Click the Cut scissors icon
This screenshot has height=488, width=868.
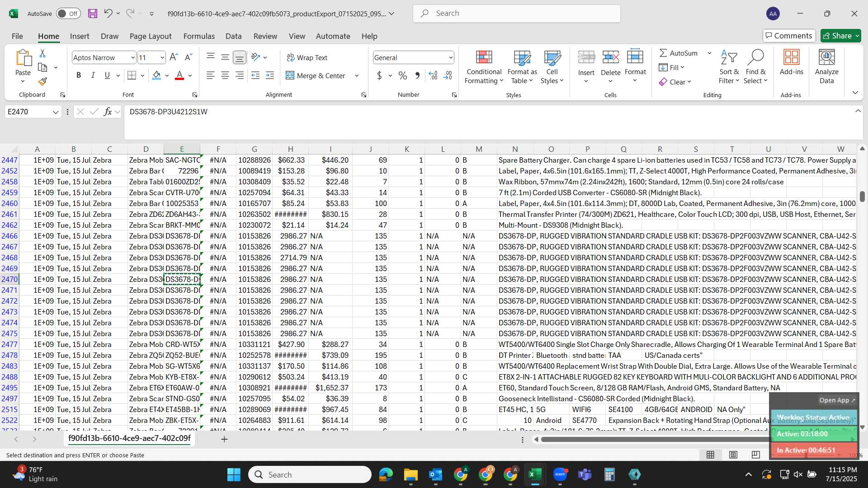[42, 53]
